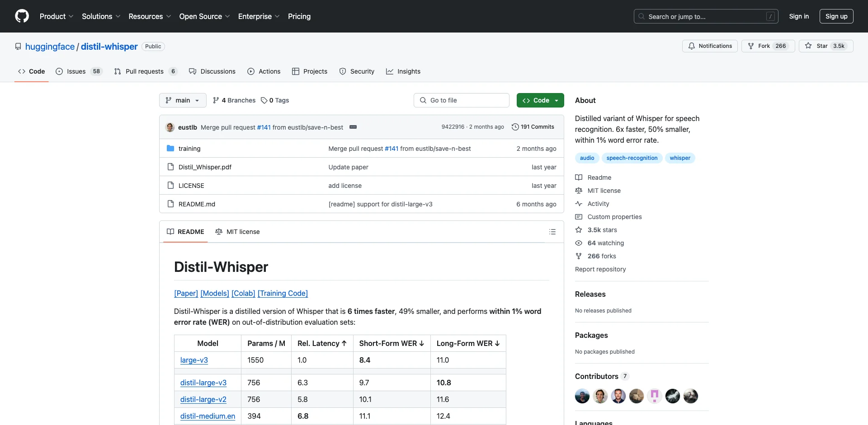Switch to the MIT license tab in README panel
This screenshot has width=868, height=425.
(237, 232)
